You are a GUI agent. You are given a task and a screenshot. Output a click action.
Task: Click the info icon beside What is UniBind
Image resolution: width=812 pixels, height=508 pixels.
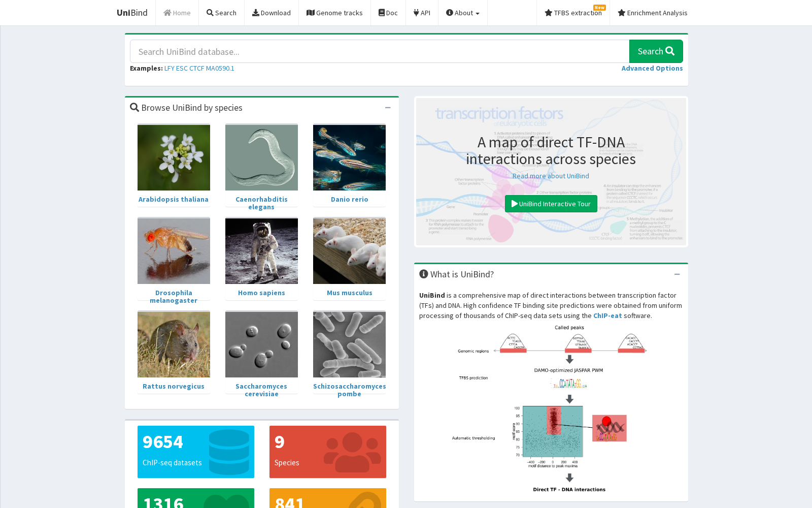click(x=424, y=274)
